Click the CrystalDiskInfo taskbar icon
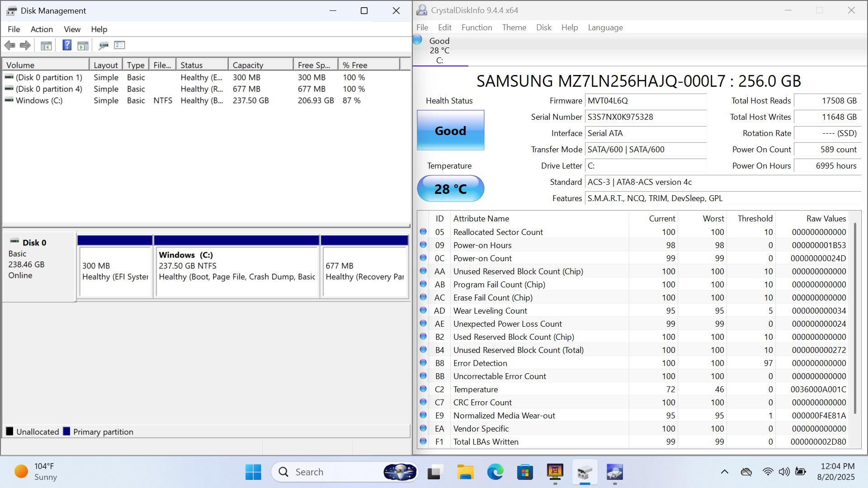The width and height of the screenshot is (868, 488). pyautogui.click(x=615, y=472)
